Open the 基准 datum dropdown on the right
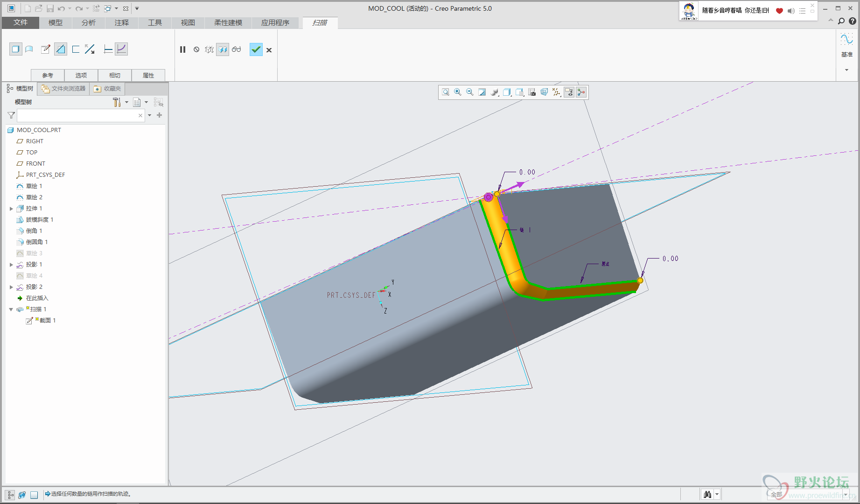 click(x=846, y=70)
